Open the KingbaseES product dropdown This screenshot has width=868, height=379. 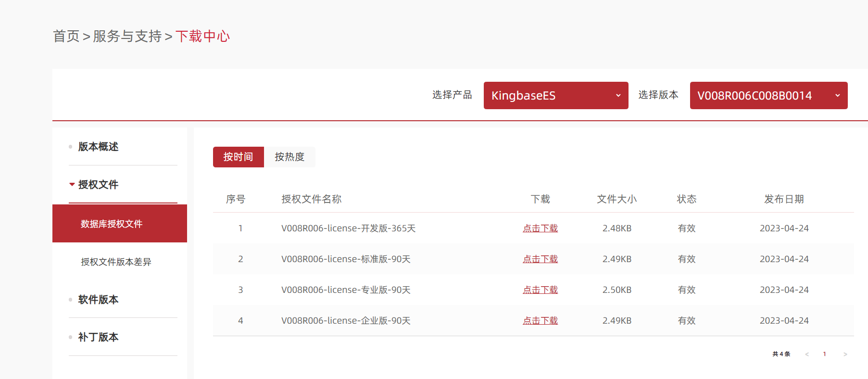pos(556,95)
